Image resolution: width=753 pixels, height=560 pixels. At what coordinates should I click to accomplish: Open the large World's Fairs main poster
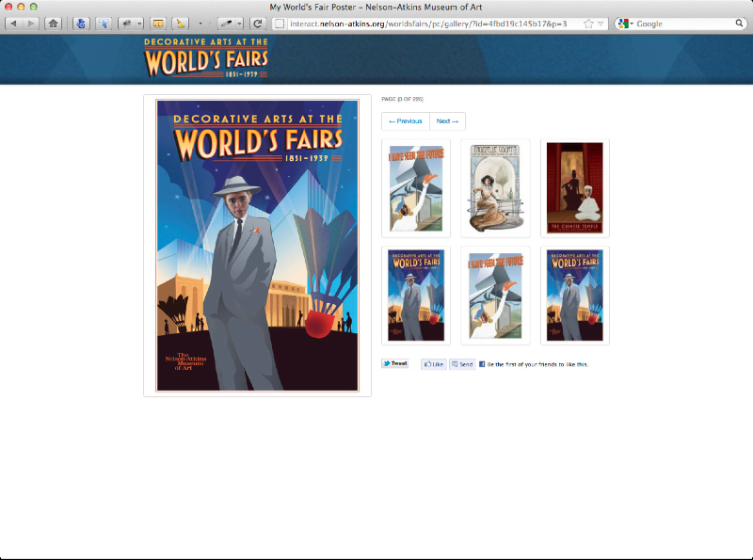coord(257,246)
